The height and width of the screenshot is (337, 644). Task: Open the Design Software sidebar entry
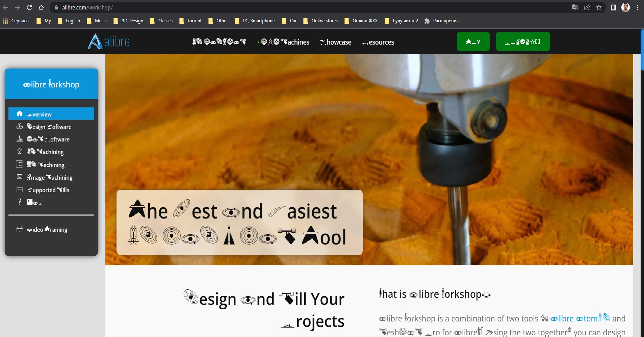[x=51, y=127]
